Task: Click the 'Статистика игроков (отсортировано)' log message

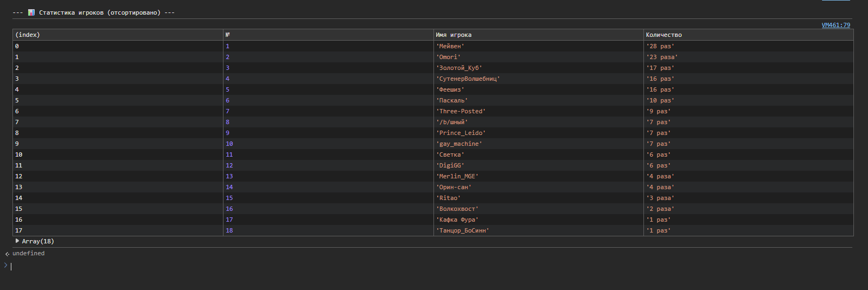Action: click(x=100, y=12)
